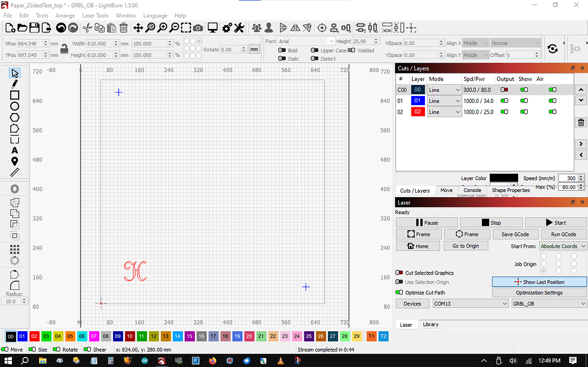Screen dimensions: 588x367
Task: Select the Draw Lines pencil tool
Action: pyautogui.click(x=15, y=84)
